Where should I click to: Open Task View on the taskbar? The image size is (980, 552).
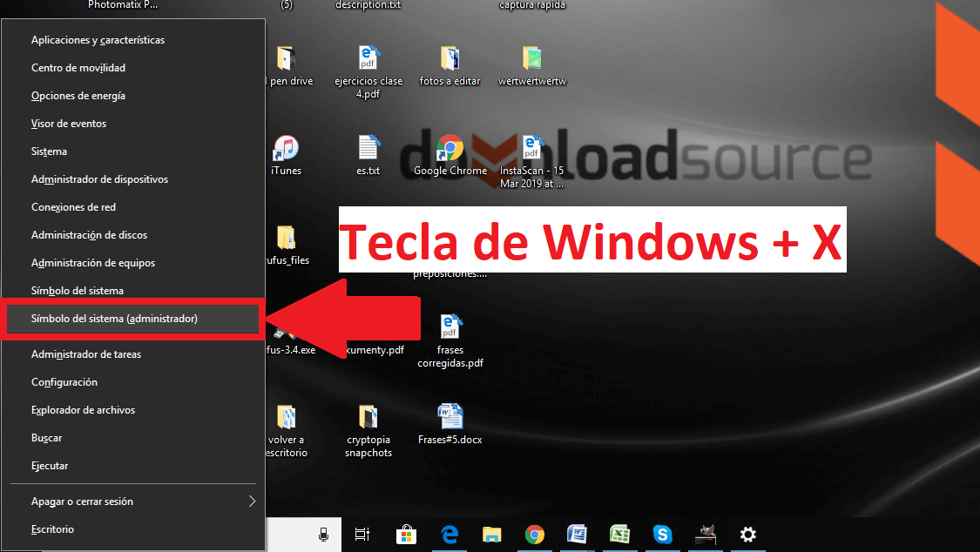pos(362,535)
